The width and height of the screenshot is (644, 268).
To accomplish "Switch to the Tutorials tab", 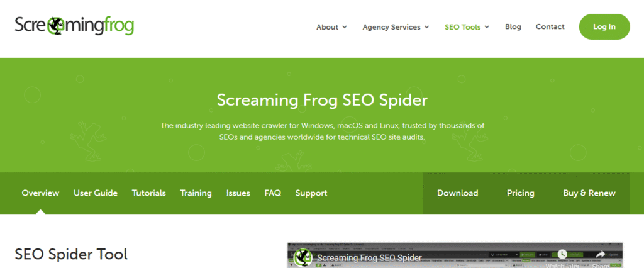I will [x=148, y=193].
